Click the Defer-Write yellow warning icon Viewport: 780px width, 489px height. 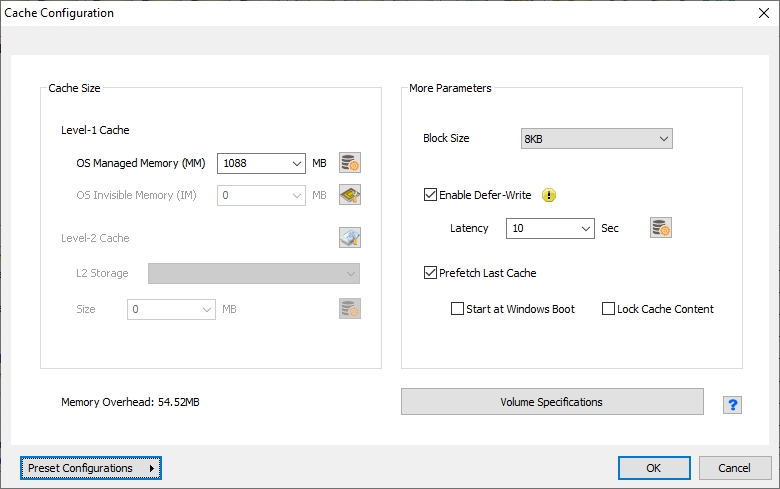549,195
